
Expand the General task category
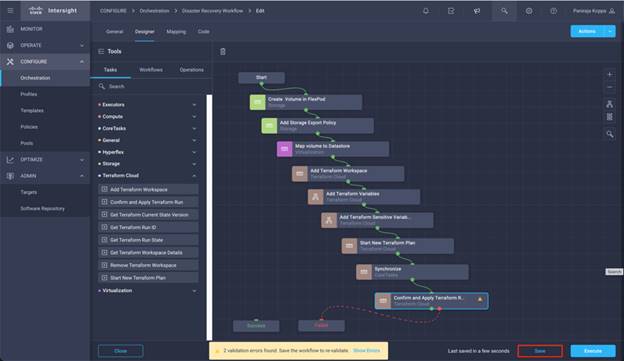click(x=194, y=140)
